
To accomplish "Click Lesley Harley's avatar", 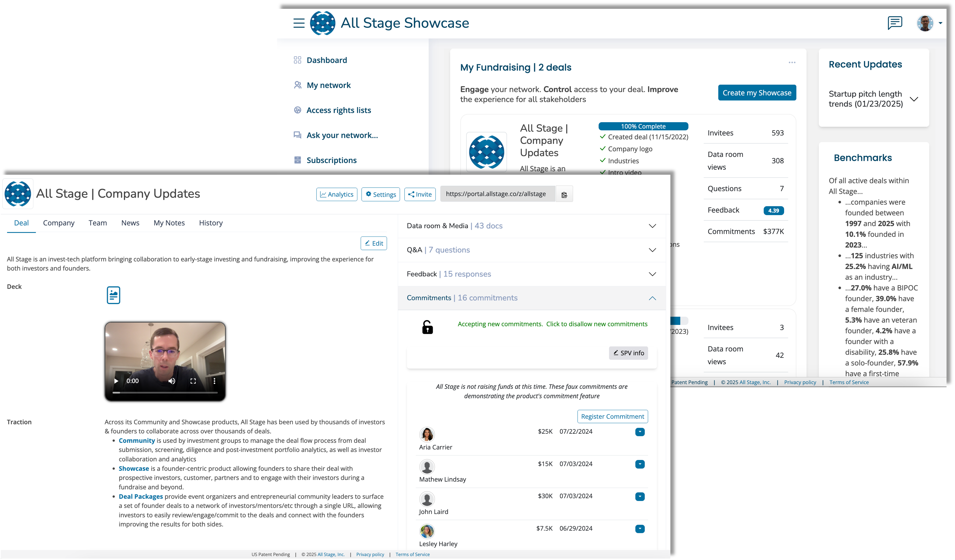I will click(x=427, y=531).
